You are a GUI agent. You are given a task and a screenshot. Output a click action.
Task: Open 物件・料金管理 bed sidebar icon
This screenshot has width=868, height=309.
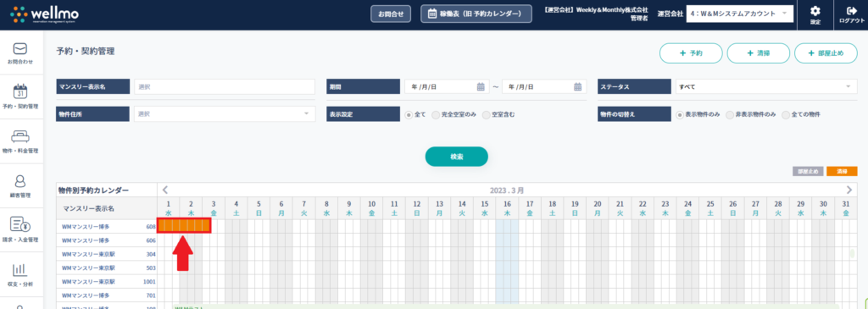(20, 136)
